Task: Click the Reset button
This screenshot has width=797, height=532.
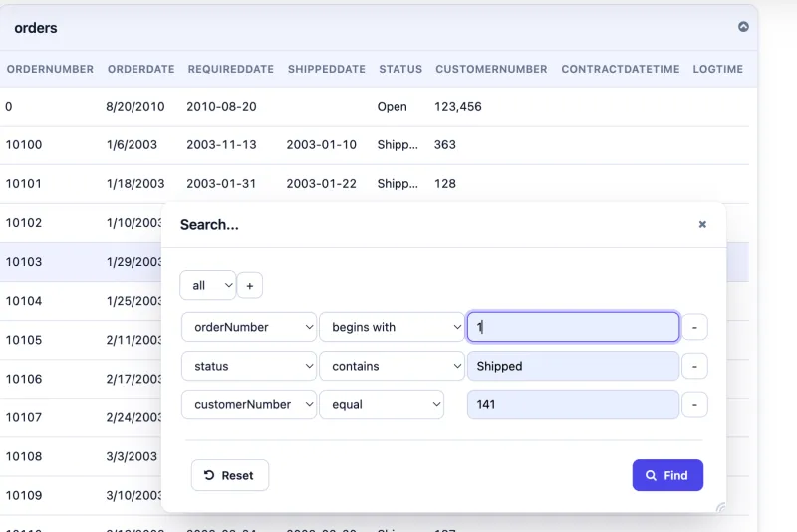Action: (230, 475)
